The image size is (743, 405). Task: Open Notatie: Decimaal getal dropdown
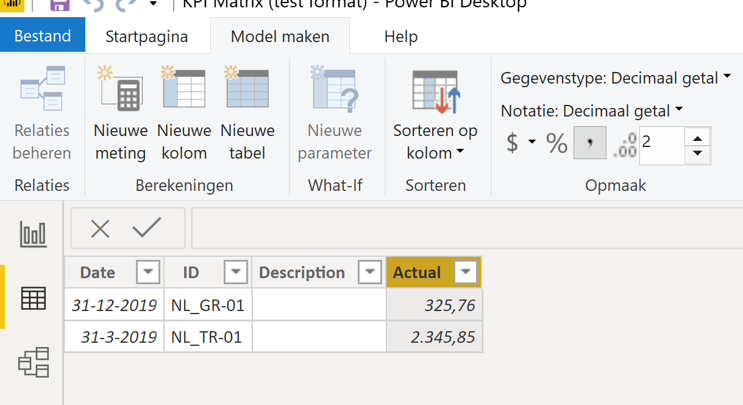click(x=591, y=111)
